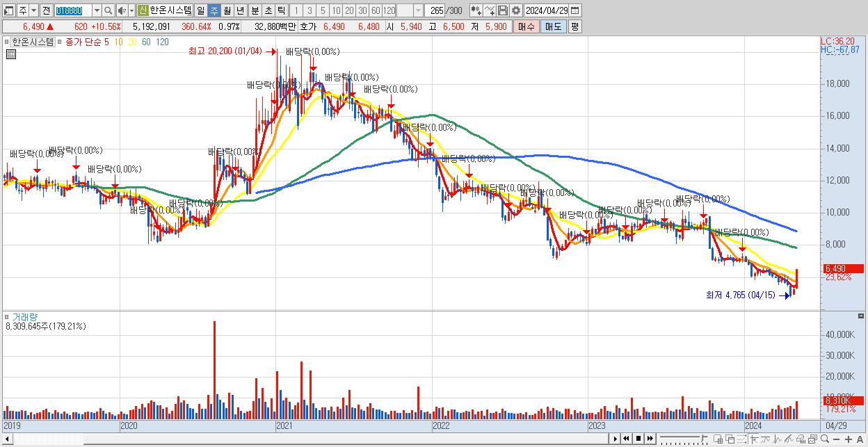Image resolution: width=868 pixels, height=447 pixels.
Task: Select interval preset 20
Action: pyautogui.click(x=349, y=10)
